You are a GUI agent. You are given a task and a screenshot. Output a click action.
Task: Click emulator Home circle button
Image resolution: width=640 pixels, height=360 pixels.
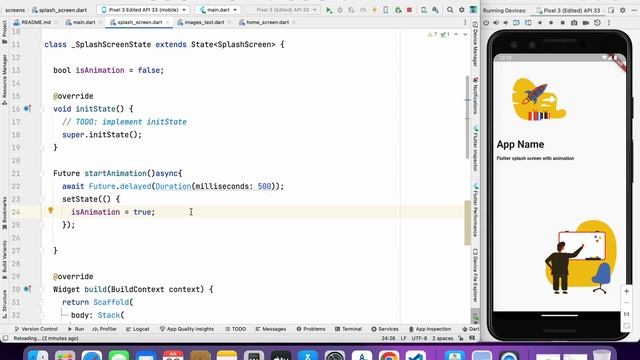click(551, 23)
